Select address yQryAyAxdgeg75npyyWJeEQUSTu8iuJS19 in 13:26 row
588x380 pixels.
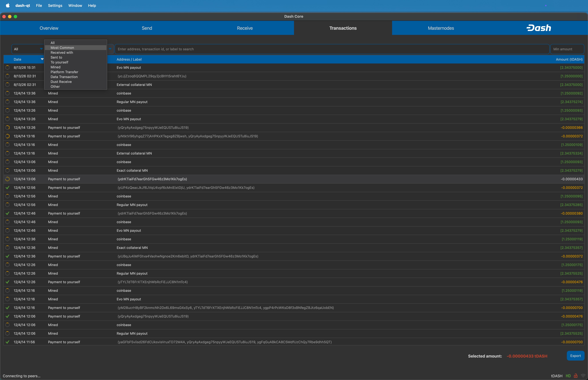(153, 128)
